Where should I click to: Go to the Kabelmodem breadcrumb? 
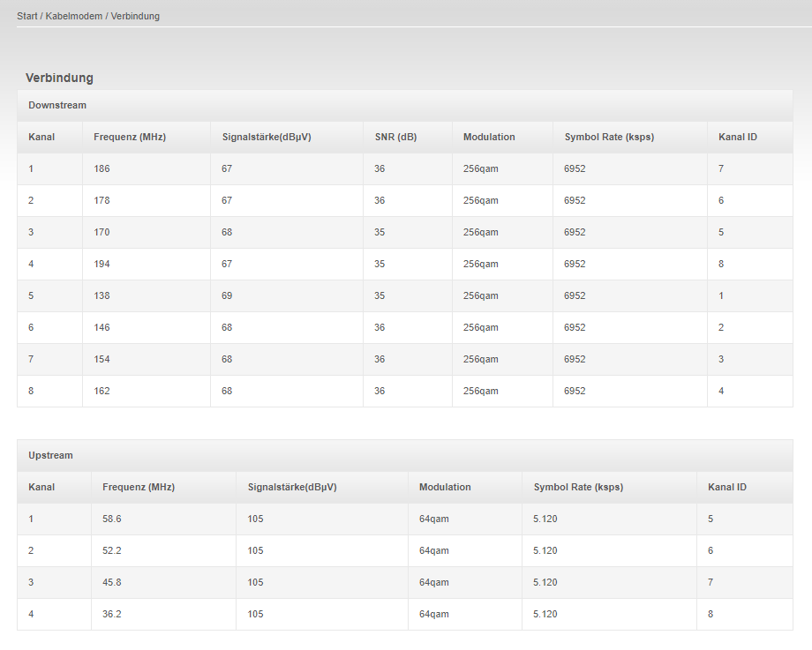[x=74, y=16]
